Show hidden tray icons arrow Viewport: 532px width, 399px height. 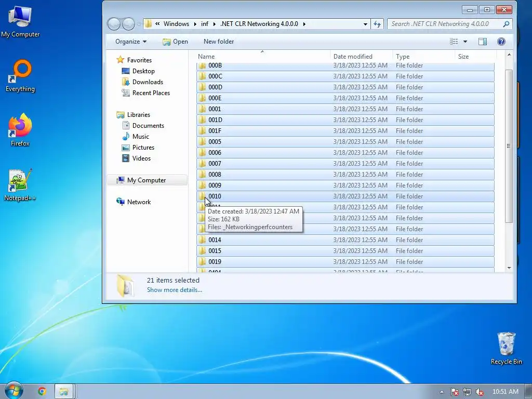click(442, 392)
